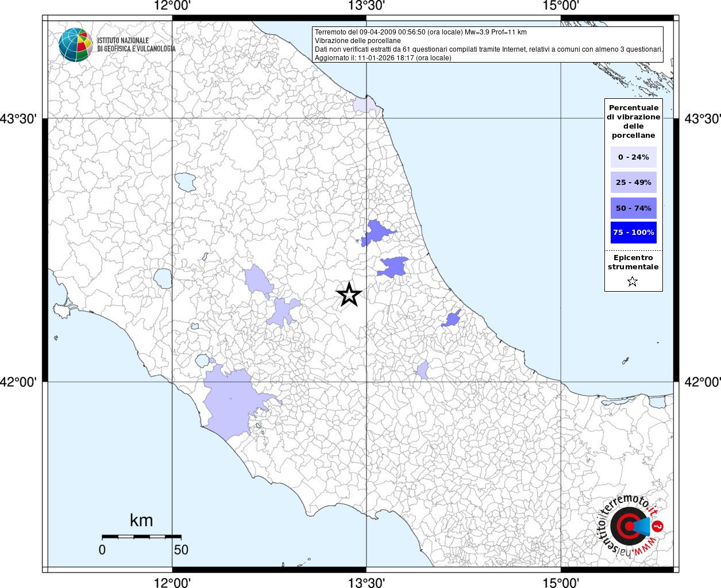The height and width of the screenshot is (588, 721).
Task: Click the star symbol in the legend
Action: pos(633,281)
